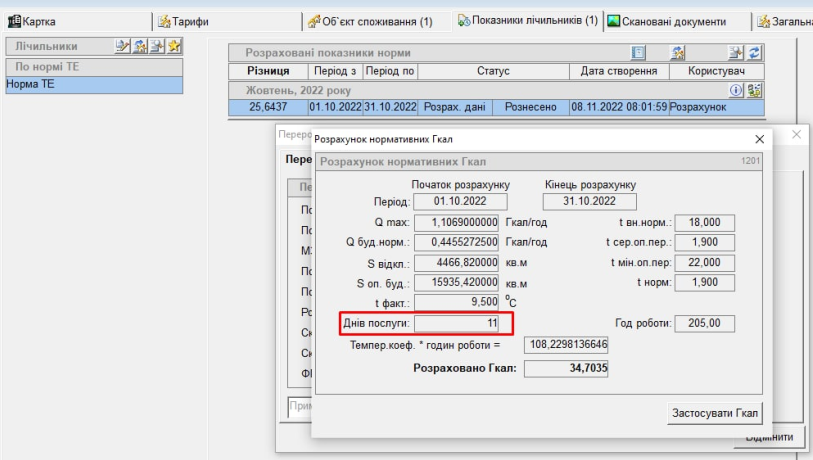Select Норма ТЕ in the meters list
The height and width of the screenshot is (460, 813).
coord(92,85)
